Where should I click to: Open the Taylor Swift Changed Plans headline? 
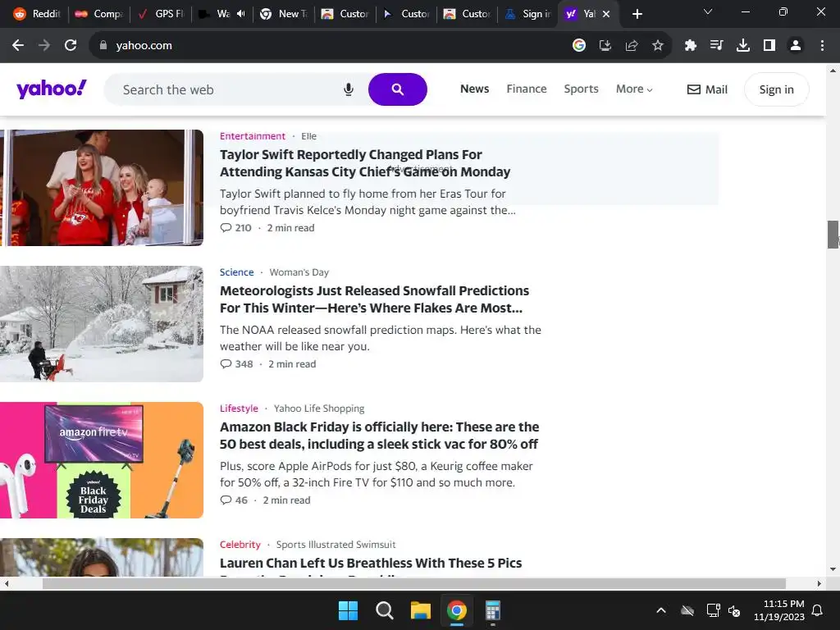pos(365,163)
